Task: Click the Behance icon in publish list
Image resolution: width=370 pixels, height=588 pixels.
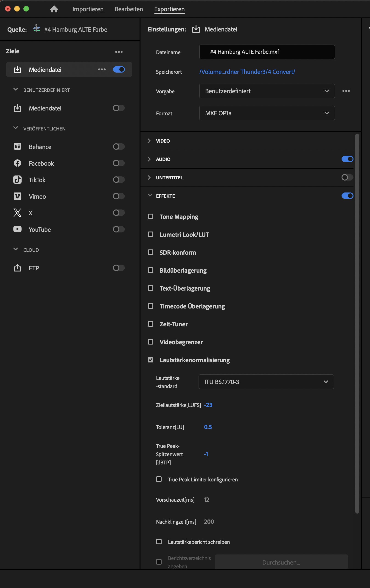Action: 17,147
